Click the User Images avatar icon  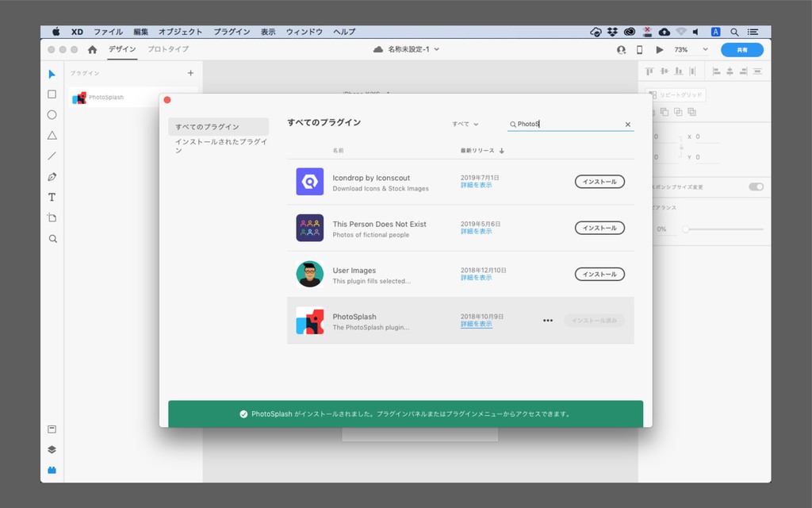tap(310, 274)
